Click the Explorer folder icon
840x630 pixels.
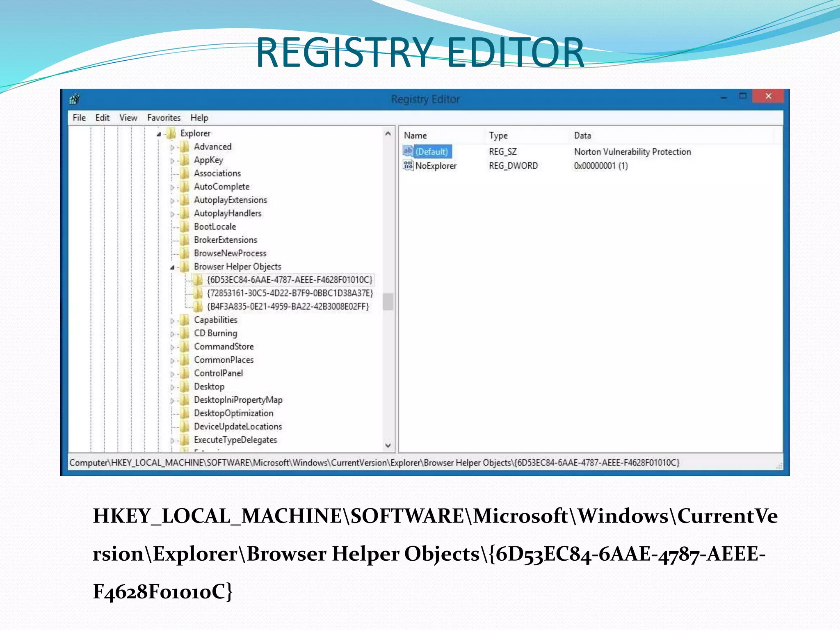tap(171, 133)
